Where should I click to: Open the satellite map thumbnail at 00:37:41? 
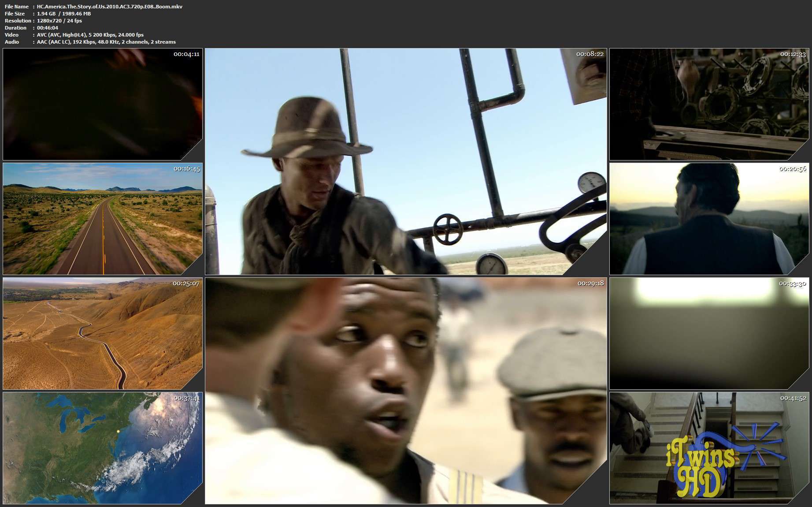pos(103,448)
